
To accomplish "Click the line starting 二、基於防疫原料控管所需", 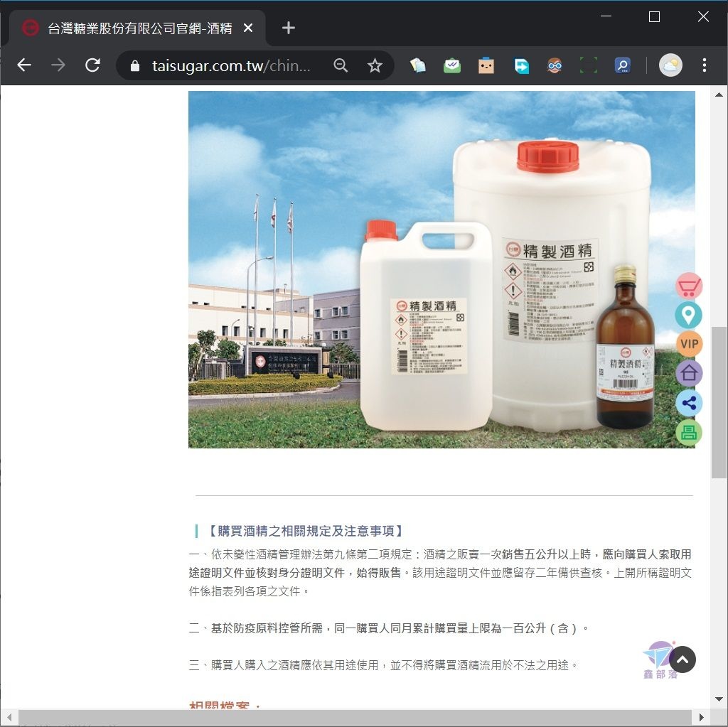I will (389, 628).
